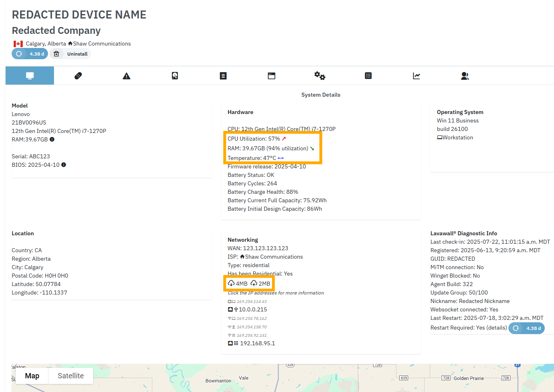The image size is (554, 392).
Task: Open the analytics chart tab icon
Action: [x=416, y=75]
